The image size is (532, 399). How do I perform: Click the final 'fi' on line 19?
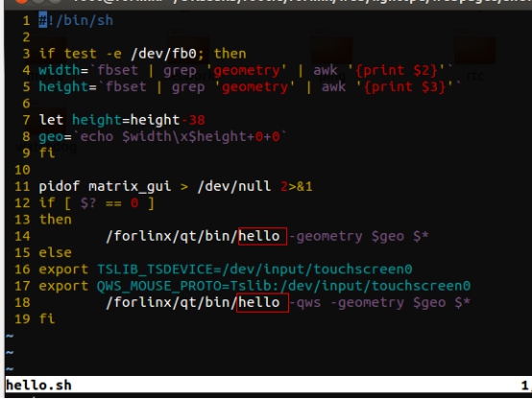(47, 319)
